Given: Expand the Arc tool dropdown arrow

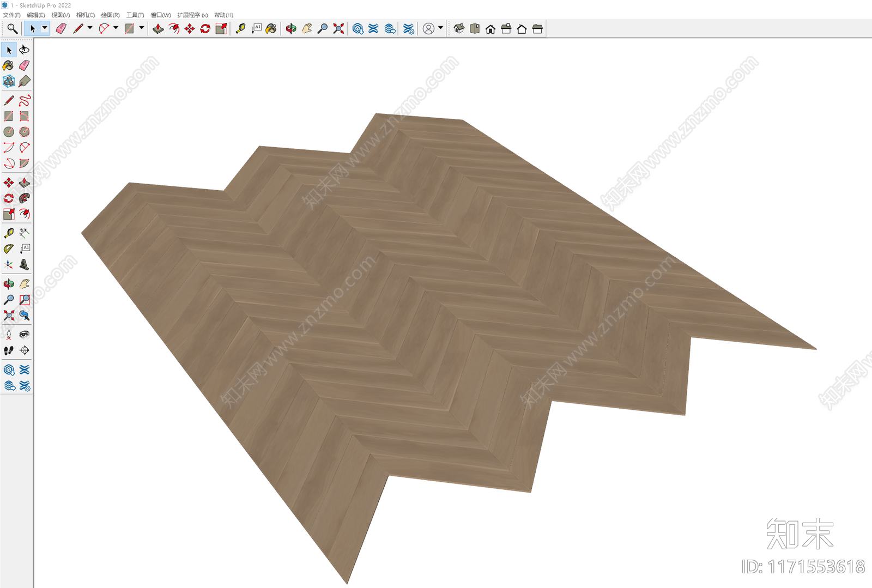Looking at the screenshot, I should click(x=116, y=28).
